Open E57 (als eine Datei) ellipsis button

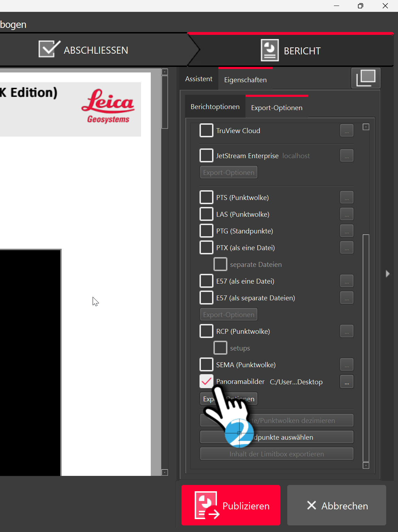coord(347,281)
